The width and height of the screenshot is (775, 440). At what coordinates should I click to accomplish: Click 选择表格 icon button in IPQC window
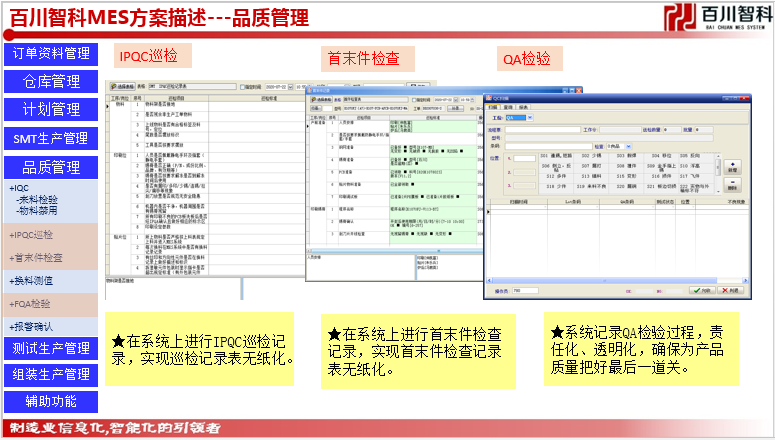click(x=123, y=87)
